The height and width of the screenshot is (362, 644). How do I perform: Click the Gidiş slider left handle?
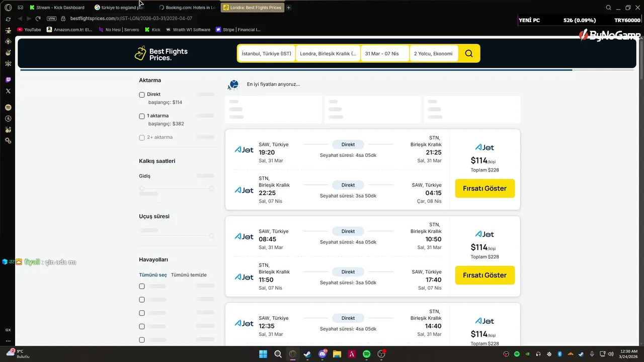142,189
